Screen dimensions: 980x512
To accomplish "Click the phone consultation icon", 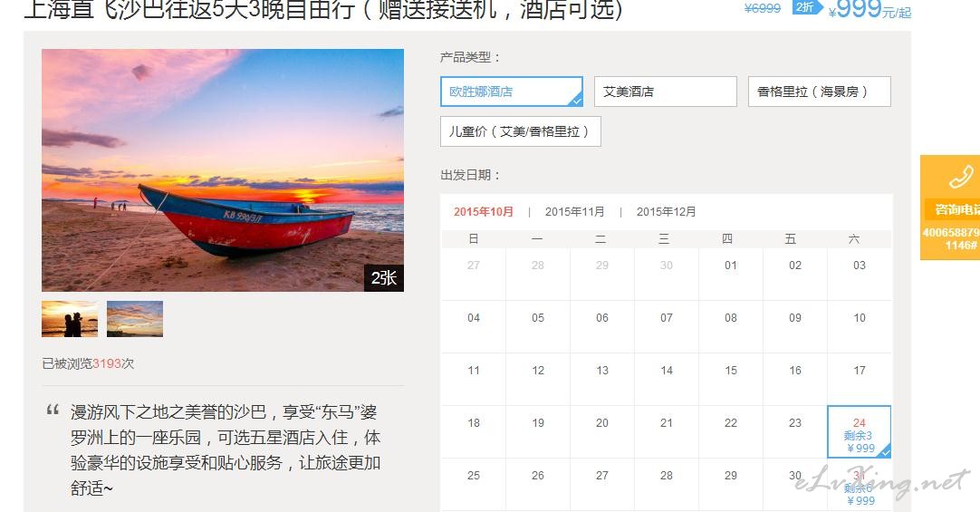I will pyautogui.click(x=961, y=177).
